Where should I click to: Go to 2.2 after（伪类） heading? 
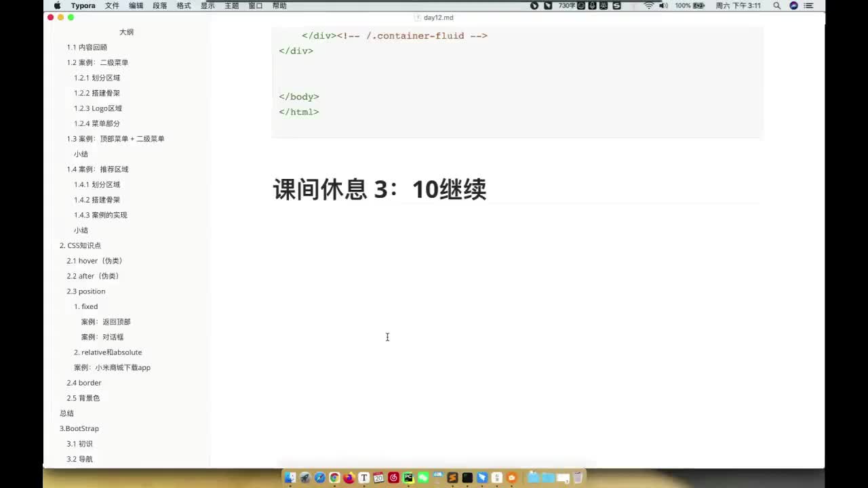coord(93,276)
